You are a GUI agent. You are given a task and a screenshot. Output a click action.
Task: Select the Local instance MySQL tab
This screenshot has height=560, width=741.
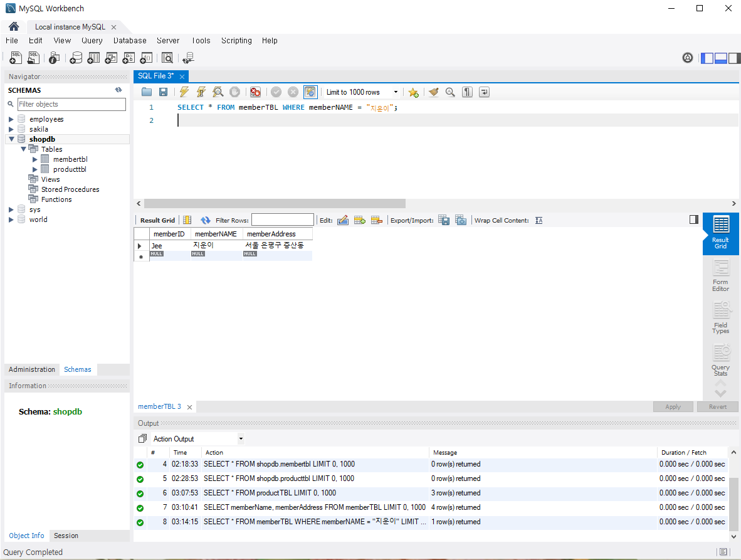(x=70, y=27)
